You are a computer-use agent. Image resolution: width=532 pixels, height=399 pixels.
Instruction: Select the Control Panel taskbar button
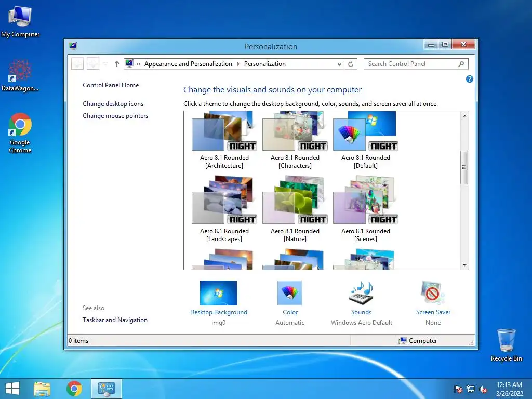(106, 389)
